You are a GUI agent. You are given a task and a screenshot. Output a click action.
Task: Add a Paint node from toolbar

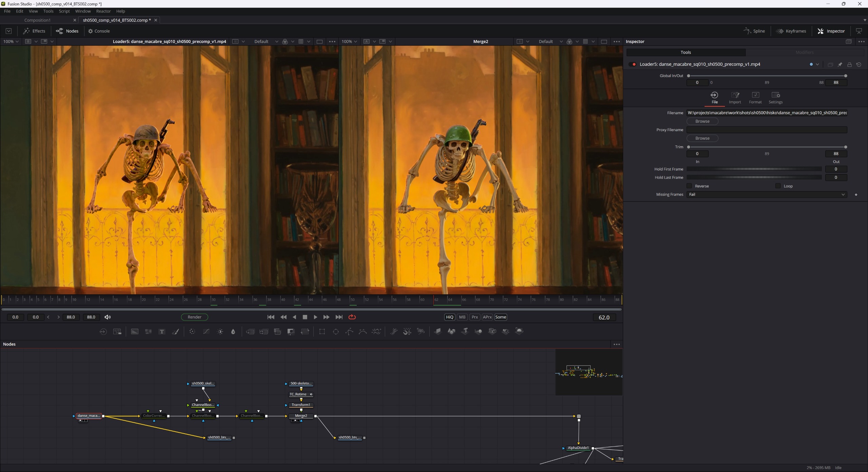coord(176,332)
